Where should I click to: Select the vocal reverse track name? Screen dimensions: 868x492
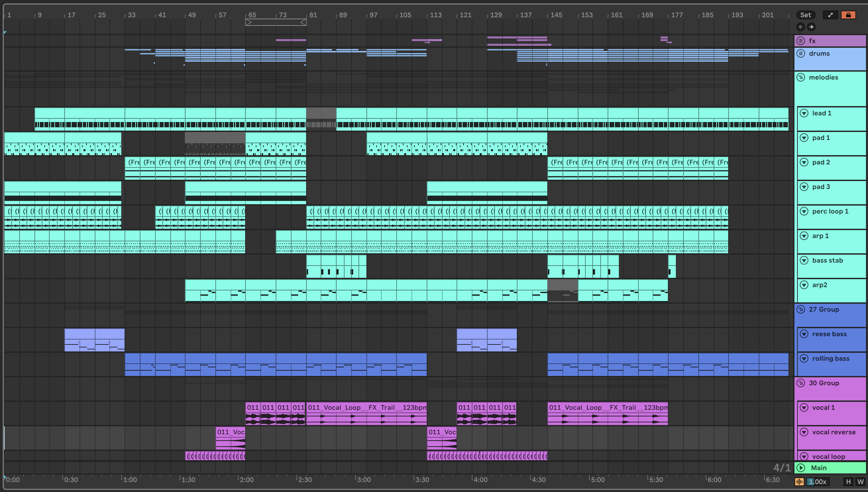tap(834, 432)
